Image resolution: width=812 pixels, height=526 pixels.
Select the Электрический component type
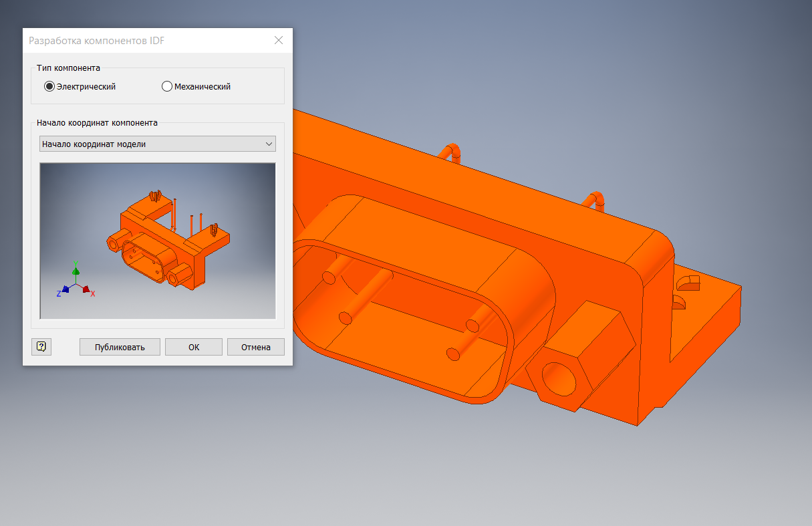(x=49, y=86)
